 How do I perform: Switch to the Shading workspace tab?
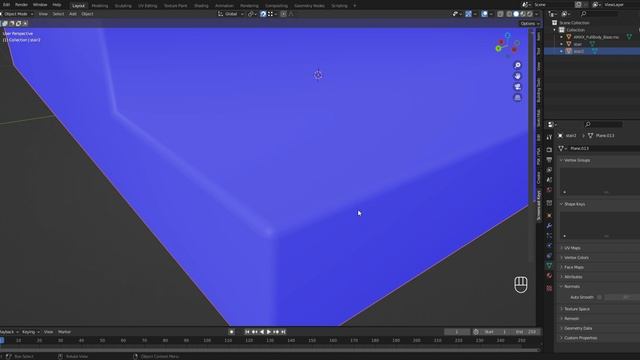click(x=201, y=6)
